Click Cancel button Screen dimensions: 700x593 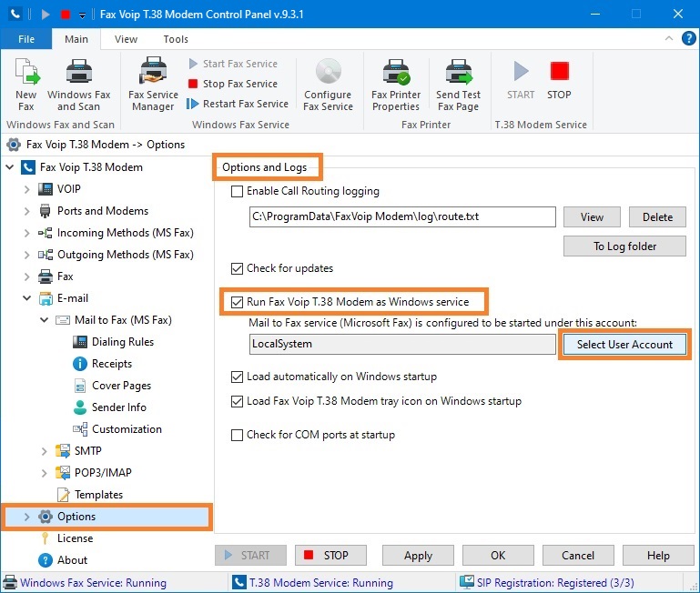578,556
